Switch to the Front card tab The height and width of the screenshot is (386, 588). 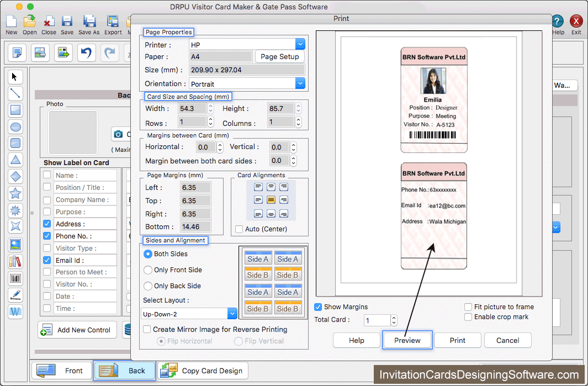(62, 371)
